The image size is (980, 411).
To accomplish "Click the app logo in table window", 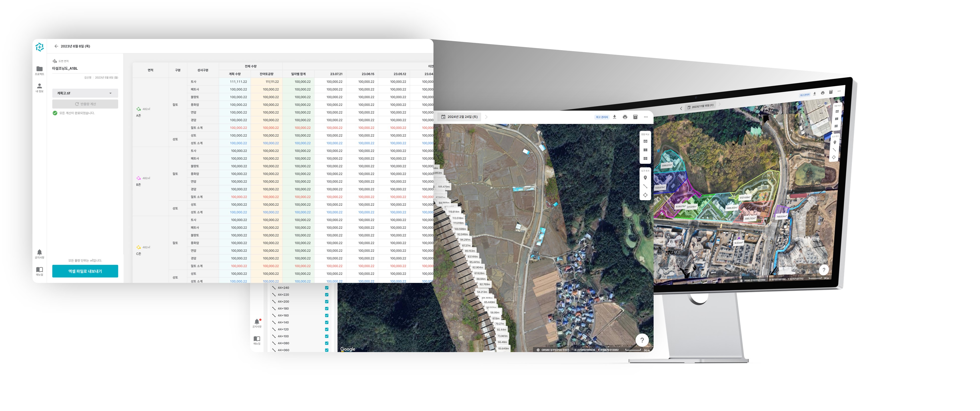I will [x=40, y=47].
